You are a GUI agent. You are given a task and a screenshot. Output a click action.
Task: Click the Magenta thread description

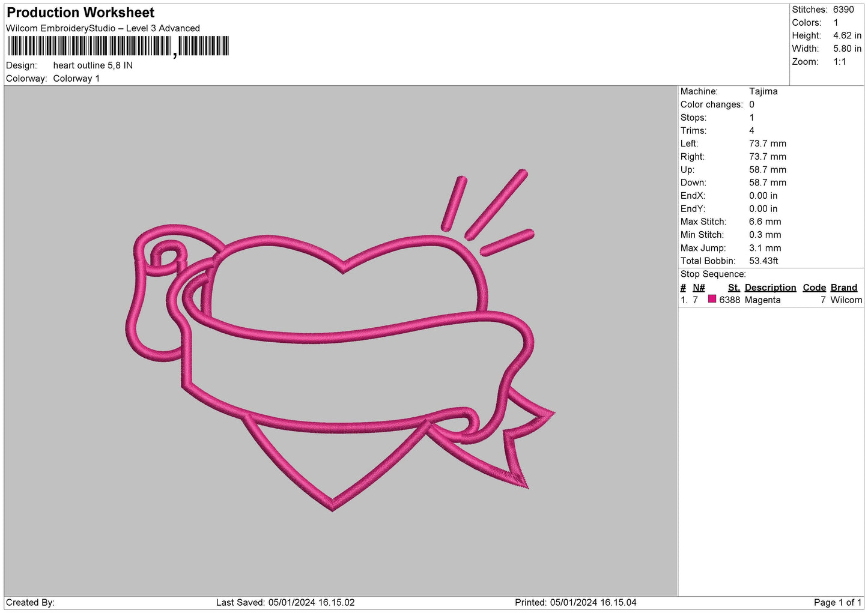762,300
